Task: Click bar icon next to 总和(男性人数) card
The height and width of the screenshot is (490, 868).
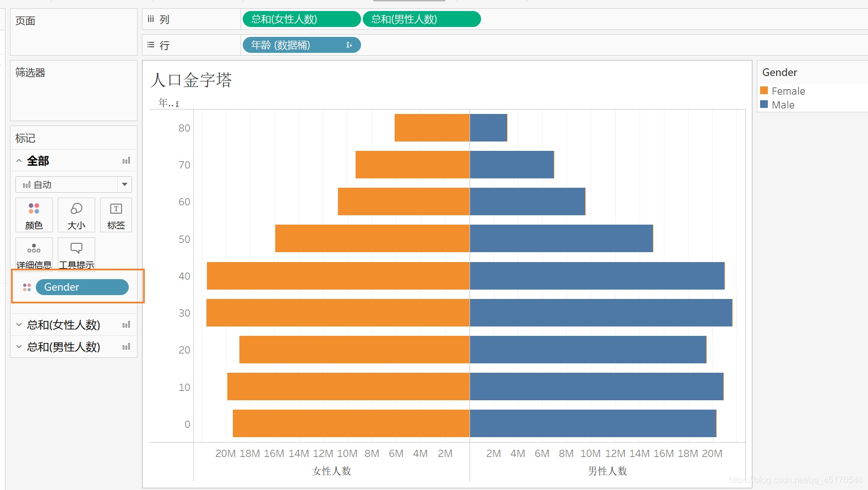Action: (126, 347)
